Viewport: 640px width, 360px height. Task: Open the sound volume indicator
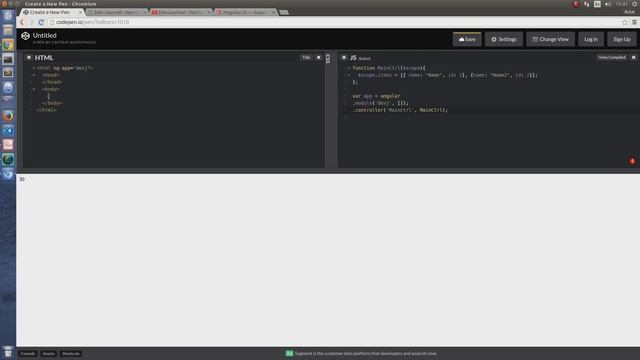coord(608,4)
